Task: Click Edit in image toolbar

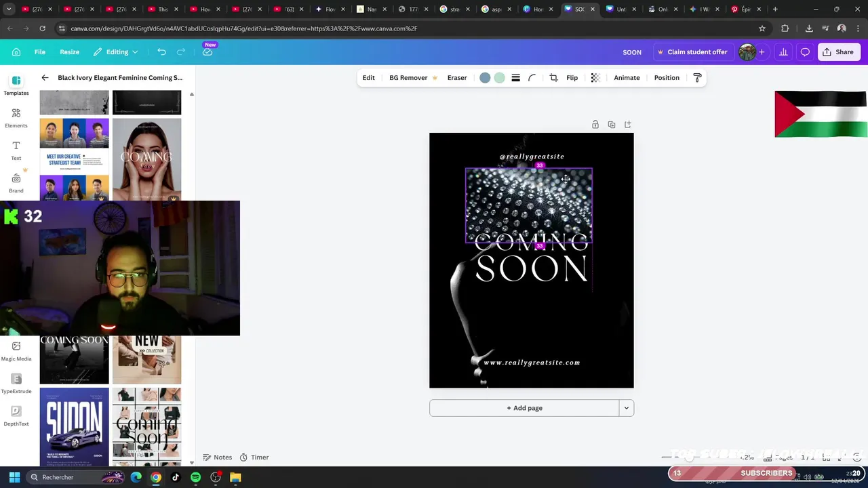Action: (x=368, y=78)
